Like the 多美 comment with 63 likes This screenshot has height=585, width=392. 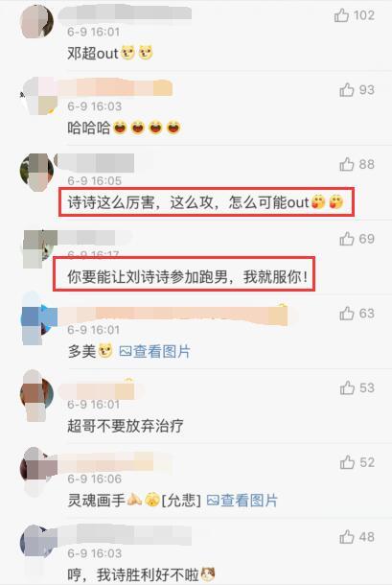347,314
